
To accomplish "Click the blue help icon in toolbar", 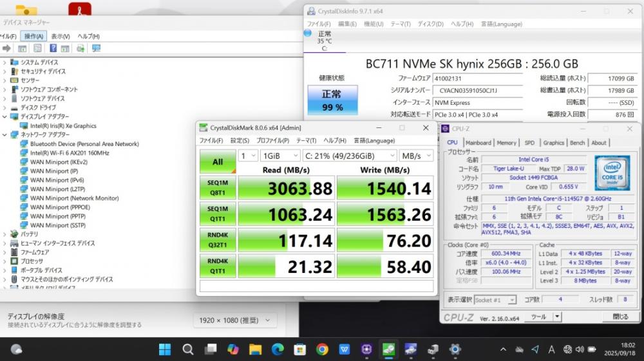I will [53, 48].
